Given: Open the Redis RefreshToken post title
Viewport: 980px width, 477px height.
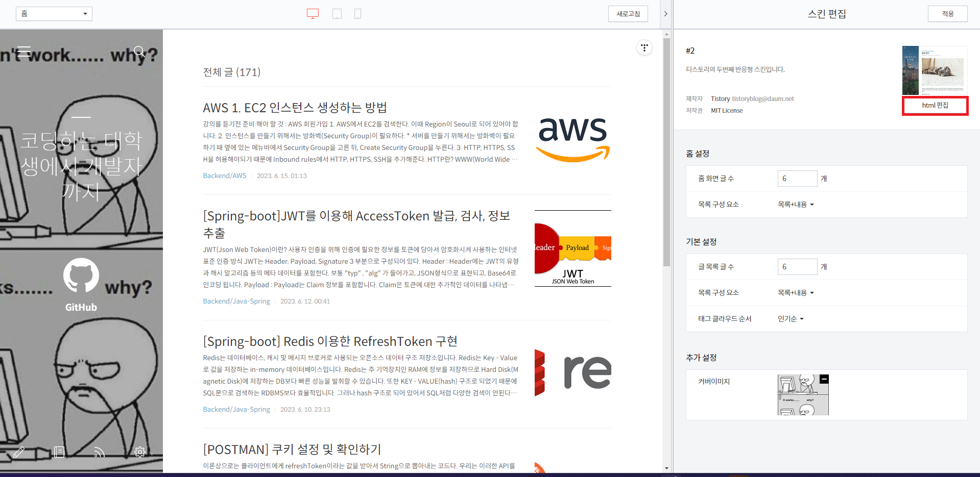Looking at the screenshot, I should pyautogui.click(x=330, y=341).
